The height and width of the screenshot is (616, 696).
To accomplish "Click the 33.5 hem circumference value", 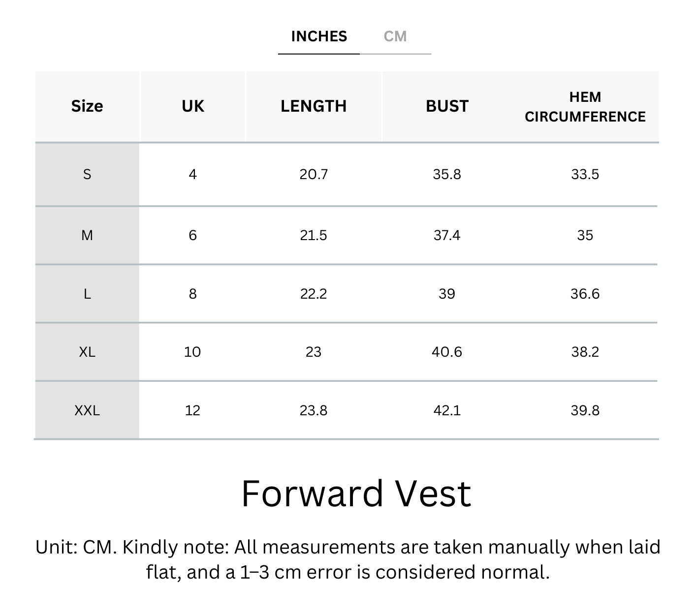I will point(585,174).
